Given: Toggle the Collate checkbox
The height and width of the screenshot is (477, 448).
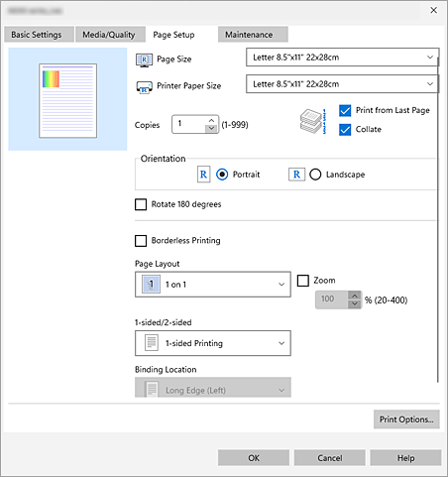Looking at the screenshot, I should coord(345,130).
